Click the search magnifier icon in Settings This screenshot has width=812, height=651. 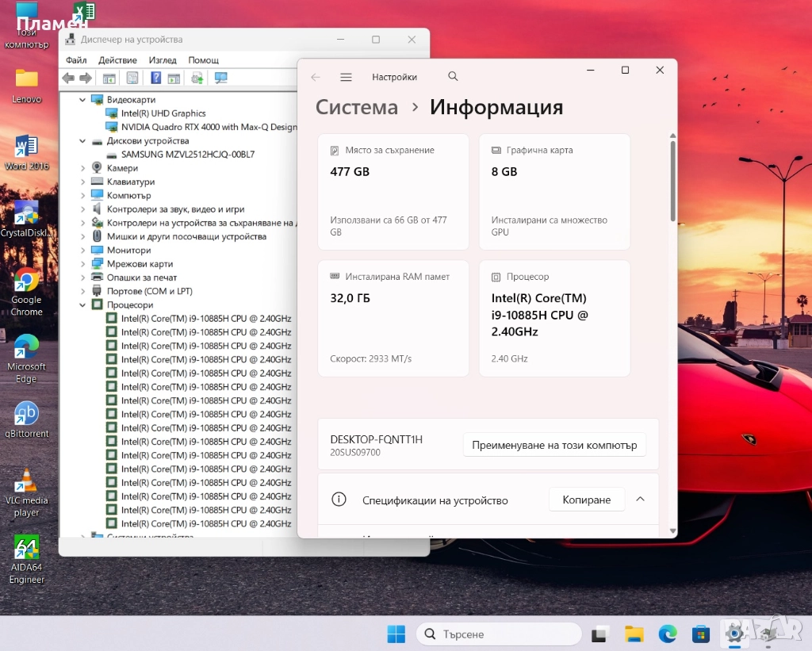coord(453,77)
